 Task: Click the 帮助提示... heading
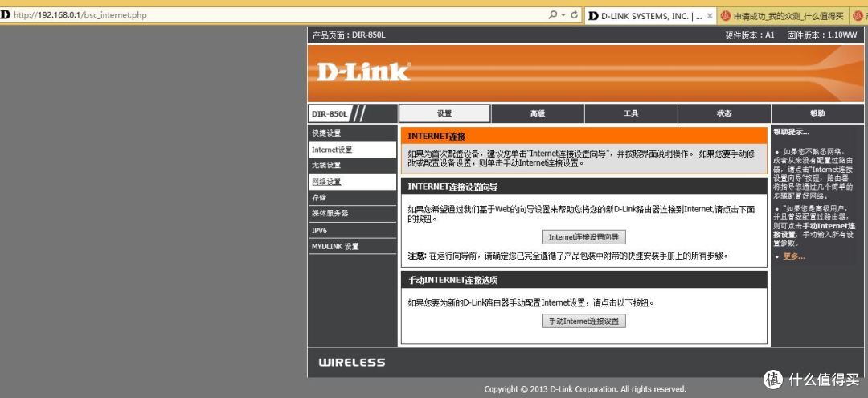point(791,132)
